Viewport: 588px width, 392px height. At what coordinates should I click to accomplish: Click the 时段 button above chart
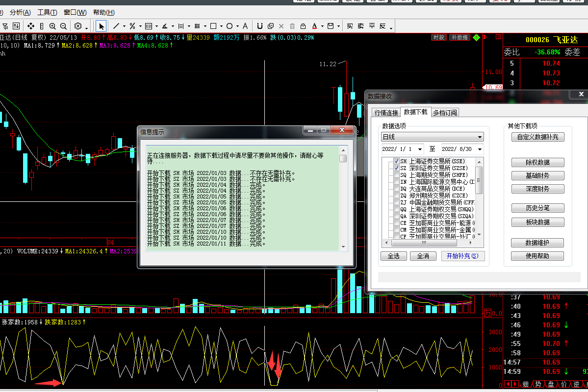439,37
